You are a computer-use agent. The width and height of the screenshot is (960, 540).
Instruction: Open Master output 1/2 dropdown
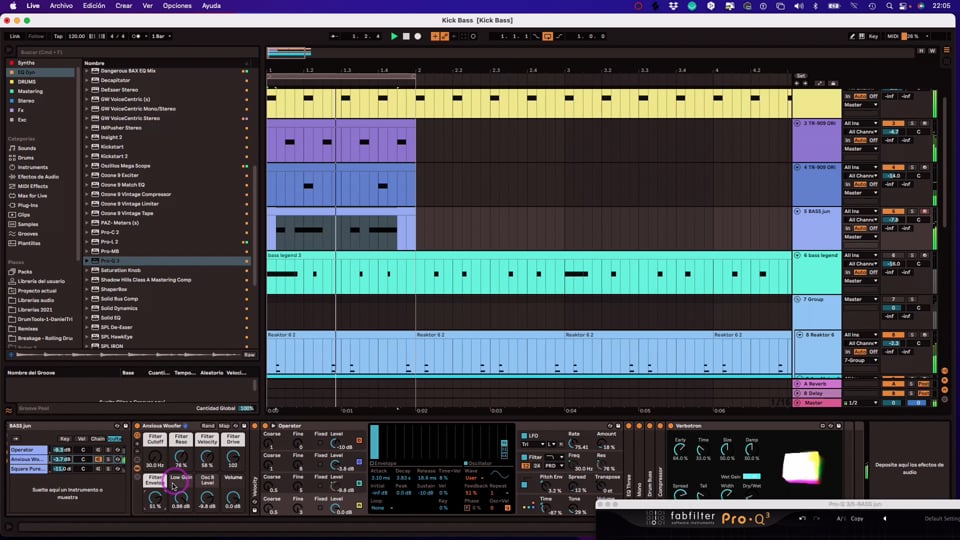861,403
